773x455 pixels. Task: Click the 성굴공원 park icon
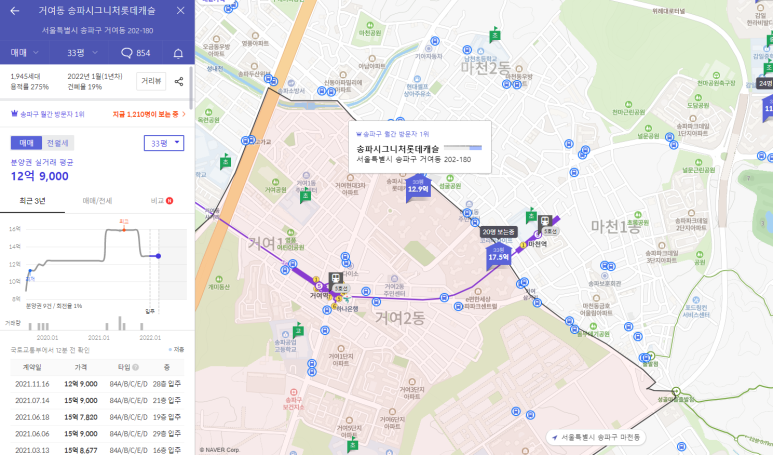coord(450,178)
